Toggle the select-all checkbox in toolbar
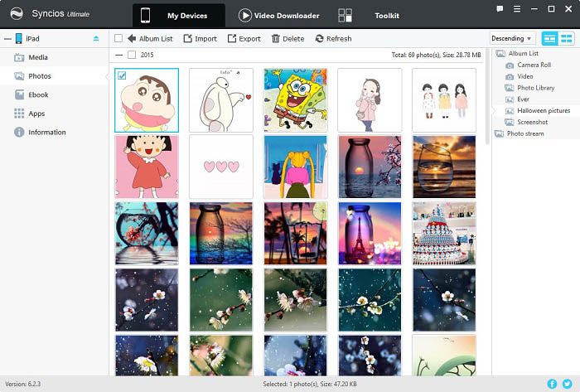 coord(118,38)
